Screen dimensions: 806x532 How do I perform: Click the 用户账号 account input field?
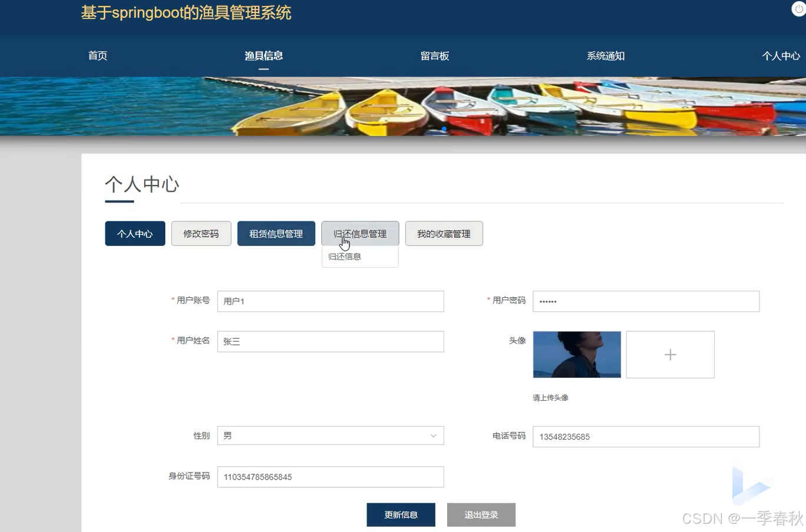point(330,301)
